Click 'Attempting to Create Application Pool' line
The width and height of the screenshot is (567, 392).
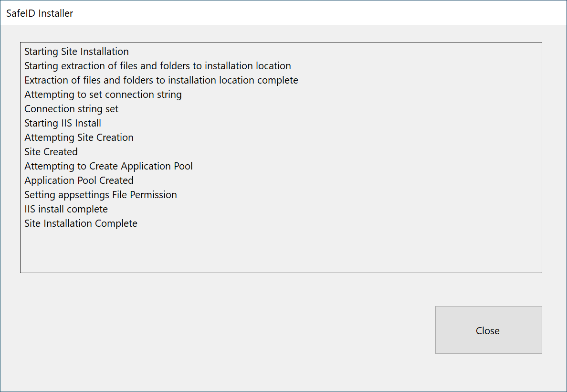(x=108, y=166)
